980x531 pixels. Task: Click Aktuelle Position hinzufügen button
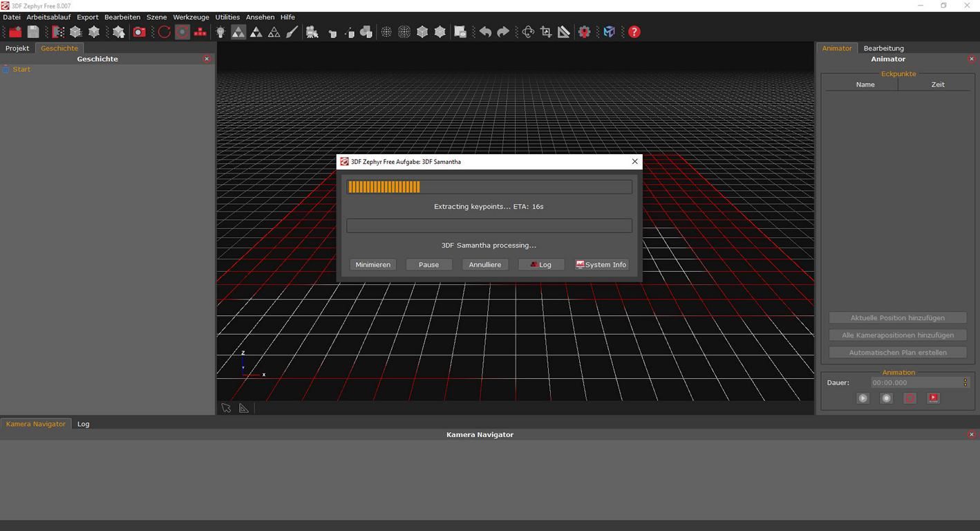click(x=898, y=318)
